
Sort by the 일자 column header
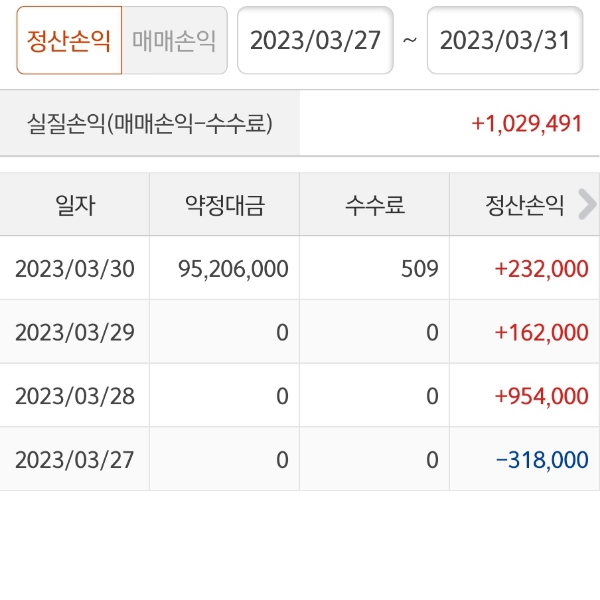(x=75, y=205)
